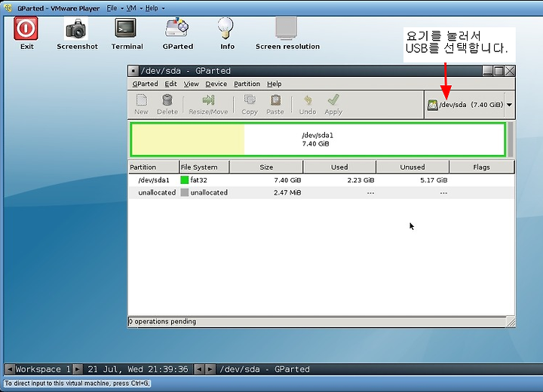The image size is (543, 392).
Task: Click the Paste toolbar icon
Action: click(275, 105)
